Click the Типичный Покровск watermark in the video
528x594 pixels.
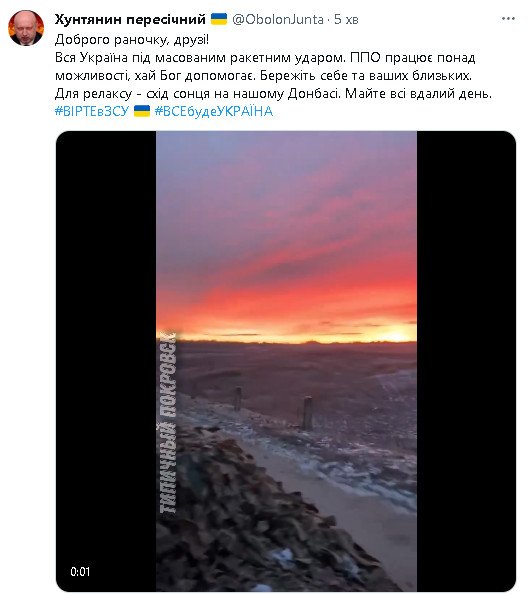click(x=168, y=422)
